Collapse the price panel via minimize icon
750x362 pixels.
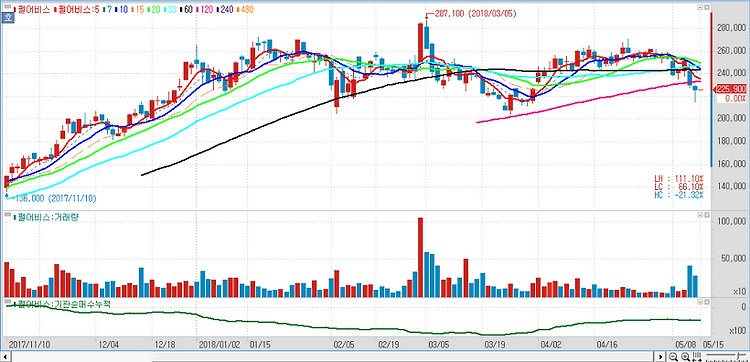[x=699, y=8]
